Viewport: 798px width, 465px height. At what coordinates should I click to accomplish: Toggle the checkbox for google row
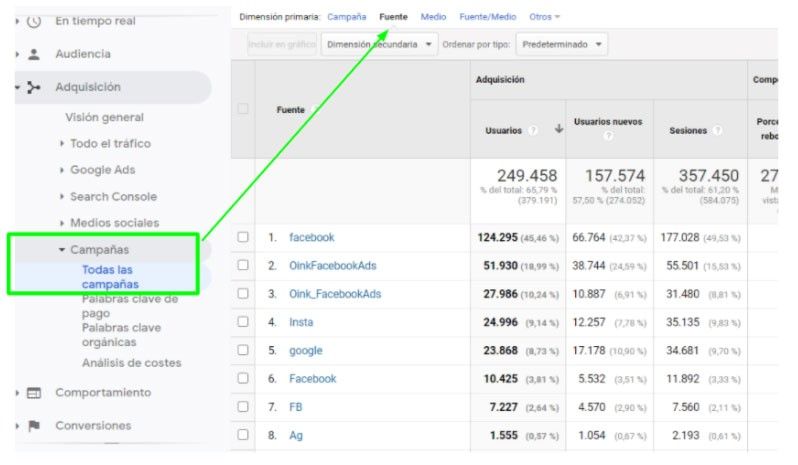[x=243, y=350]
